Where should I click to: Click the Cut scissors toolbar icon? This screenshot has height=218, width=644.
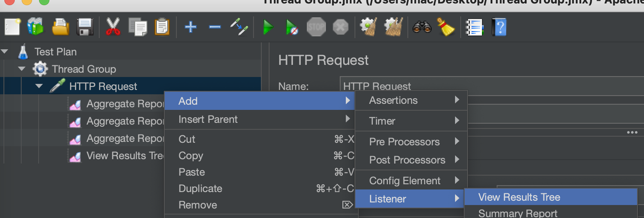(x=113, y=28)
